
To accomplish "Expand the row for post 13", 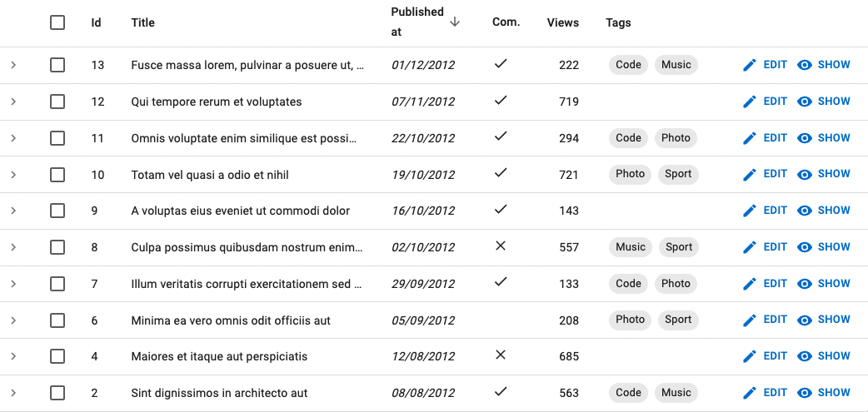I will pyautogui.click(x=13, y=65).
